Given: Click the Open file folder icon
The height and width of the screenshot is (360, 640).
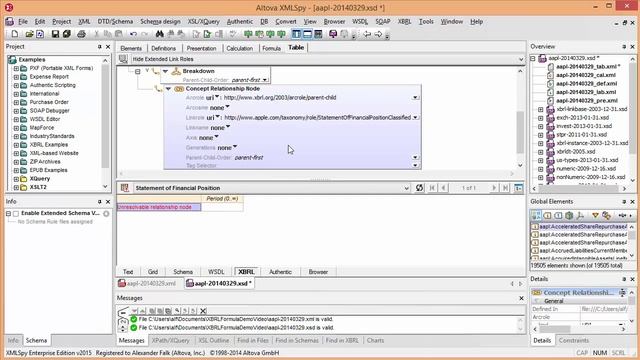Looking at the screenshot, I should pyautogui.click(x=29, y=34).
